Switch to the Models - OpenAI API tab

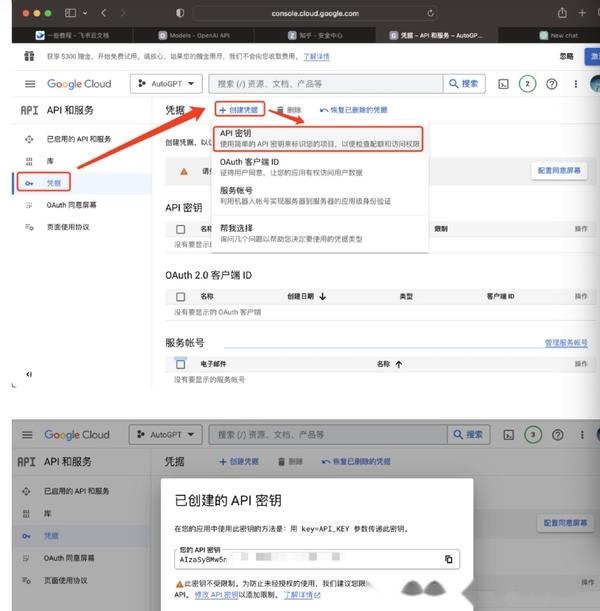pyautogui.click(x=194, y=35)
